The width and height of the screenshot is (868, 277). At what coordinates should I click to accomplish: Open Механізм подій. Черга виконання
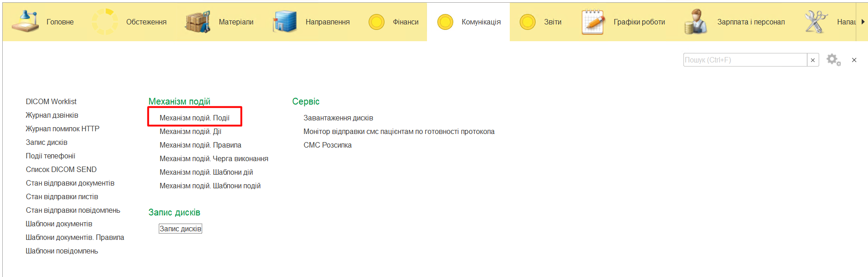tap(214, 158)
